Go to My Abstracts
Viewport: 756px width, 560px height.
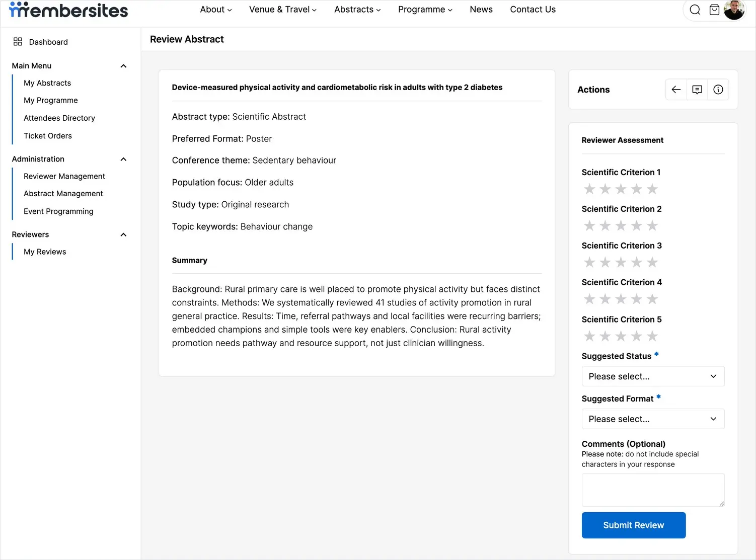(47, 83)
